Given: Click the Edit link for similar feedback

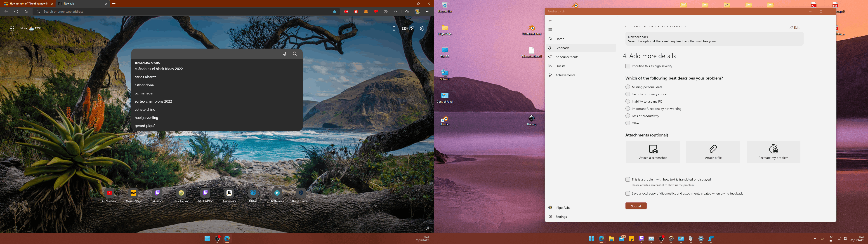Looking at the screenshot, I should (x=794, y=28).
